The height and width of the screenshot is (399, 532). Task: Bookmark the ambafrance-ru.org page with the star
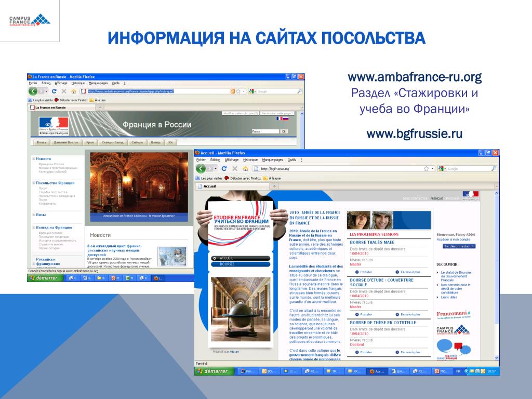click(238, 91)
